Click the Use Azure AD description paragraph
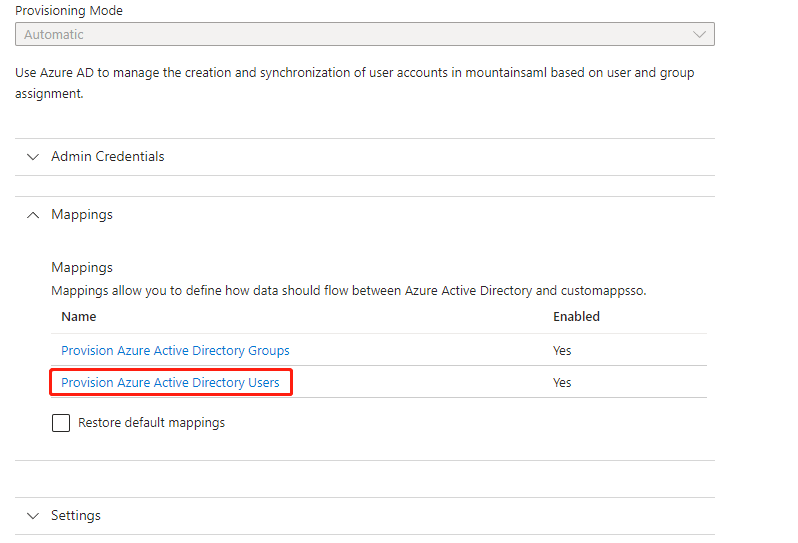Viewport: 798px width, 543px height. (x=355, y=83)
